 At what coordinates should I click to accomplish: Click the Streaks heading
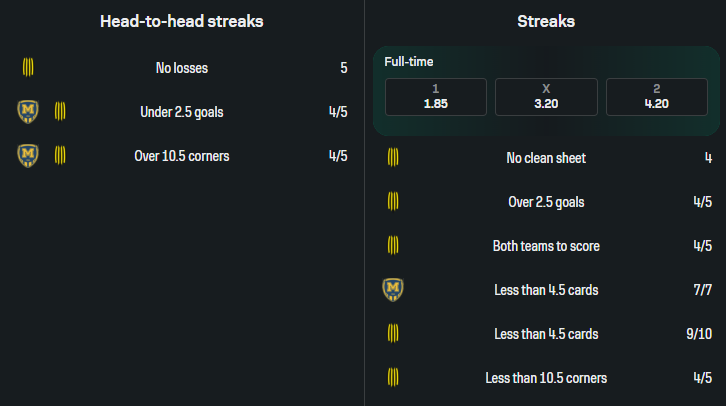click(546, 21)
